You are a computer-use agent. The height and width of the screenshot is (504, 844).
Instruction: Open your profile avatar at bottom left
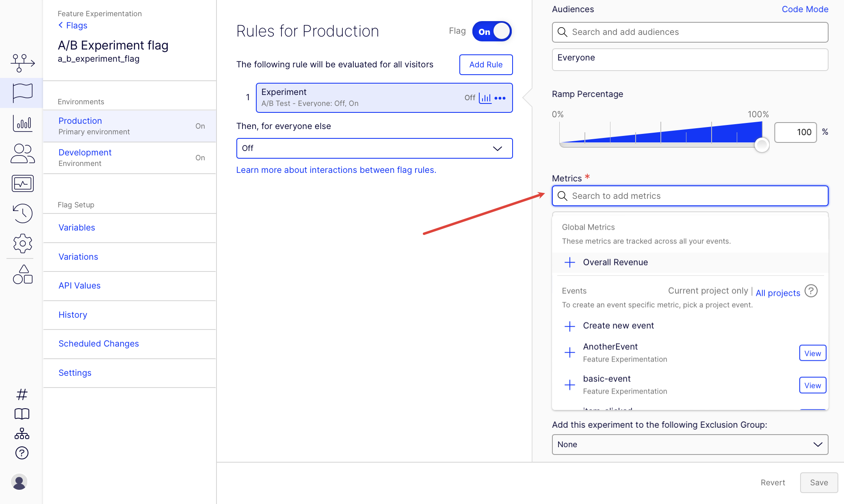(20, 482)
